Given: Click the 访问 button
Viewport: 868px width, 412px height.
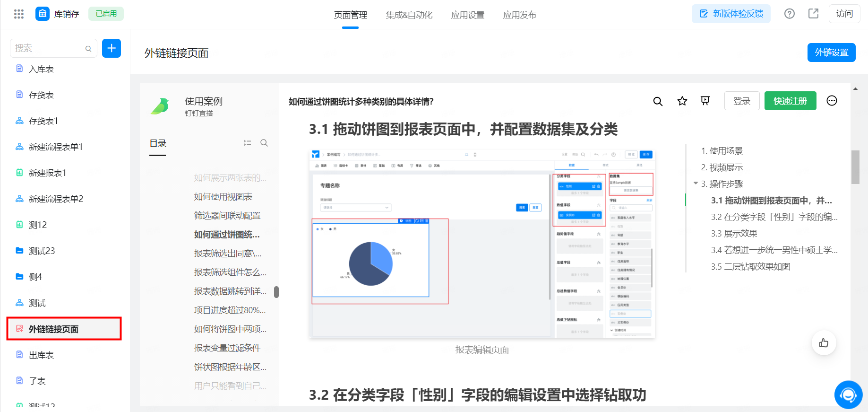Looking at the screenshot, I should (844, 14).
